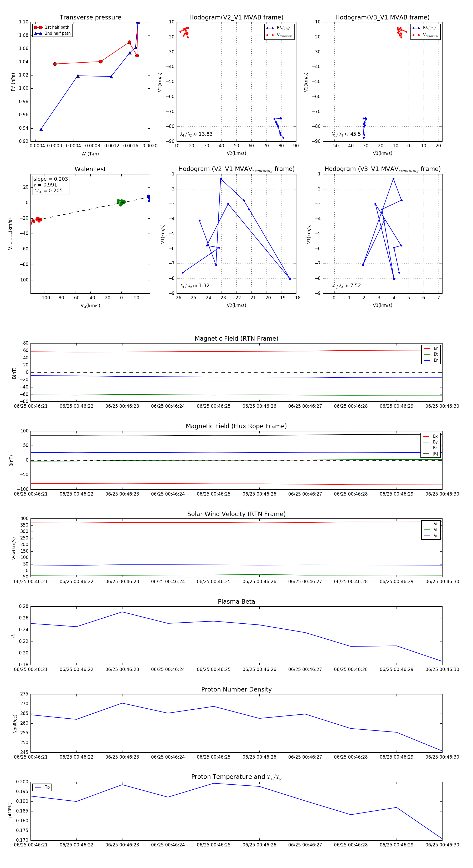The height and width of the screenshot is (868, 473).
Task: Select the eigenvalue ratio 1.32 annotation
Action: [194, 286]
